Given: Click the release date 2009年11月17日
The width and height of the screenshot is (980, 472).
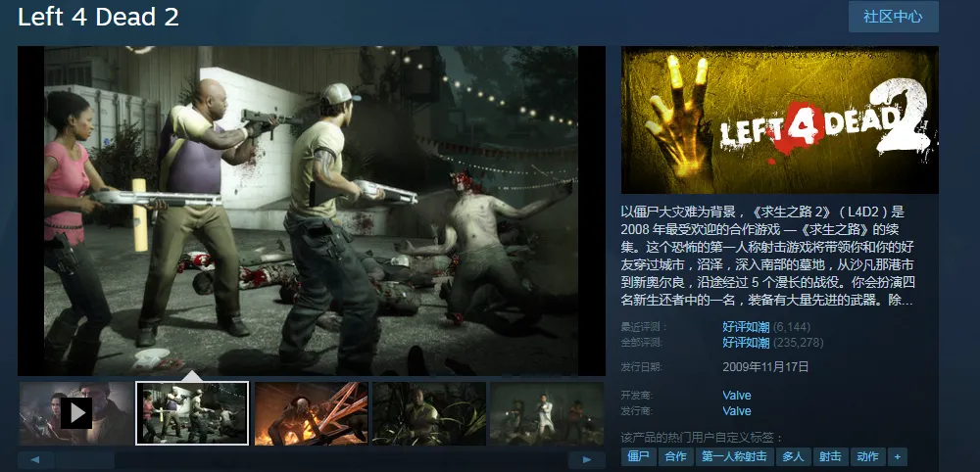Looking at the screenshot, I should point(765,366).
